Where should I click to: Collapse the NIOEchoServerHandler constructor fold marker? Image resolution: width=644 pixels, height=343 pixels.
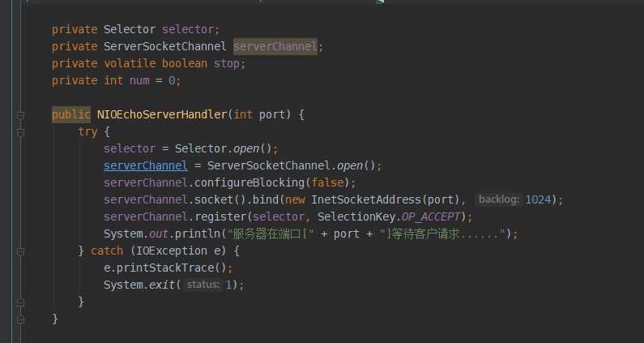[21, 114]
